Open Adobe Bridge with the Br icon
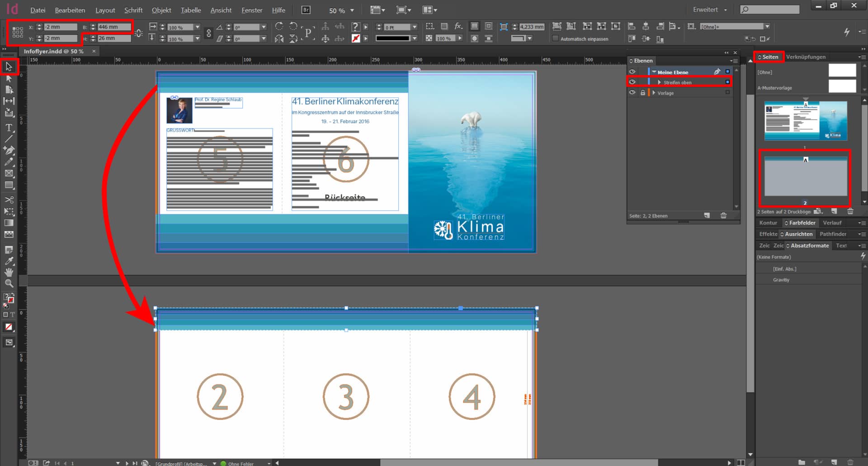Screen dimensions: 868x466 (x=306, y=10)
